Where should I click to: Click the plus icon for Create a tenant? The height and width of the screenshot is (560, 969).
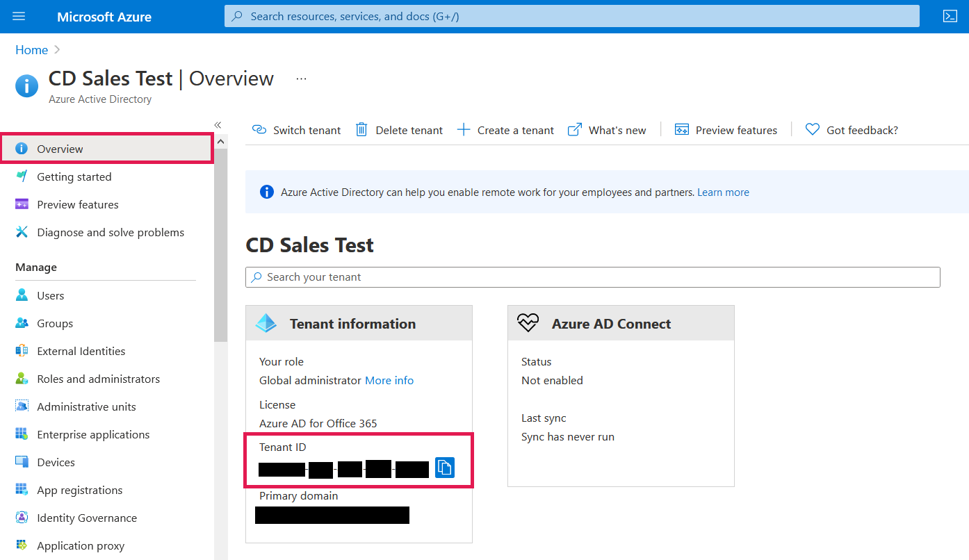pos(464,130)
